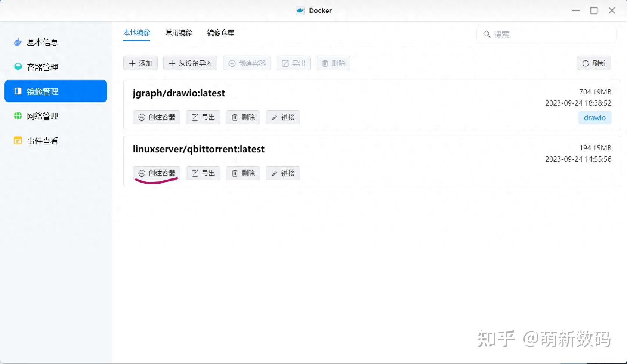Refresh the image list with 刷新
The image size is (627, 364).
click(594, 63)
